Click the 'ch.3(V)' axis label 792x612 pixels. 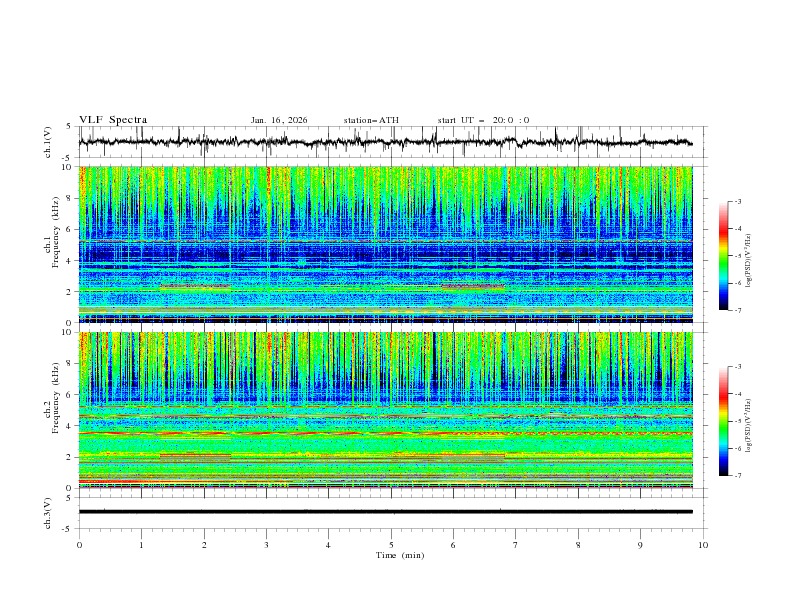[48, 513]
